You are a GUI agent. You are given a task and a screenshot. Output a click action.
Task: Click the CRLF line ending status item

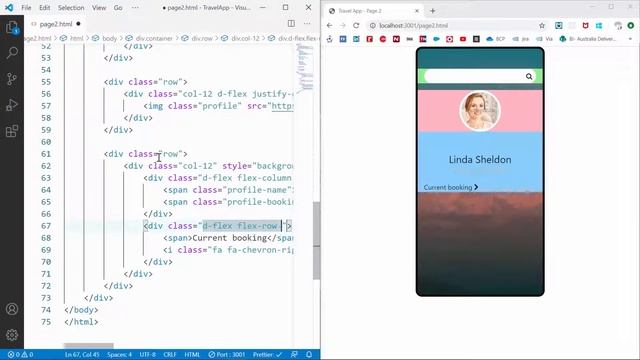[x=170, y=354]
